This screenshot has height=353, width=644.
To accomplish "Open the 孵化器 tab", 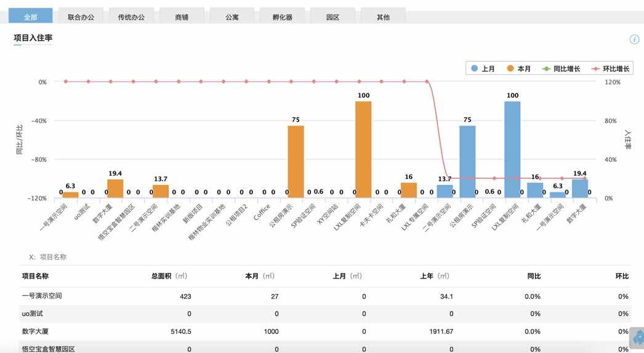I will tap(282, 17).
